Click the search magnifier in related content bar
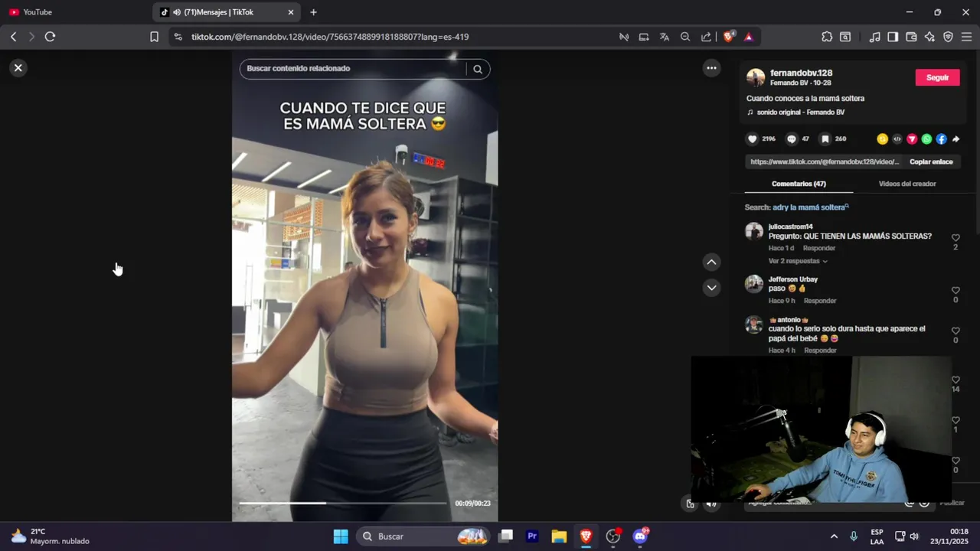The width and height of the screenshot is (980, 551). coord(478,69)
